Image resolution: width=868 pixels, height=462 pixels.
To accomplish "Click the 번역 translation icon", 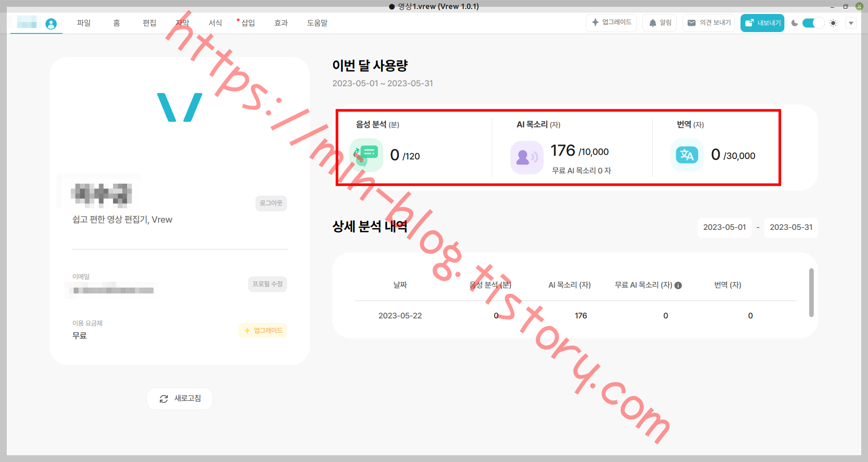I will [x=687, y=155].
